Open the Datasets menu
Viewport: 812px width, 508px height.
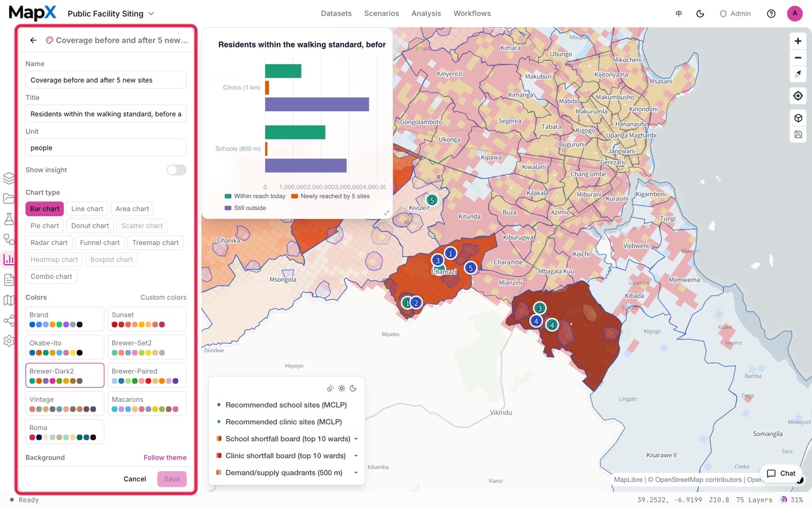[x=336, y=14]
